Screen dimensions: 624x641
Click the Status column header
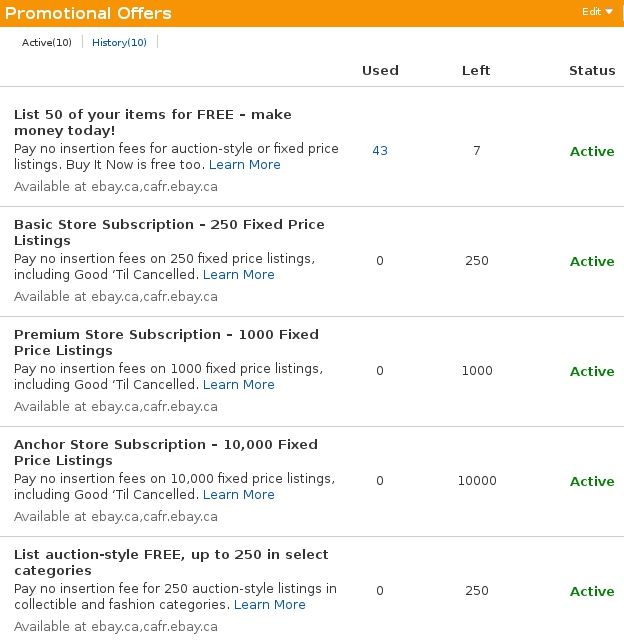(592, 71)
